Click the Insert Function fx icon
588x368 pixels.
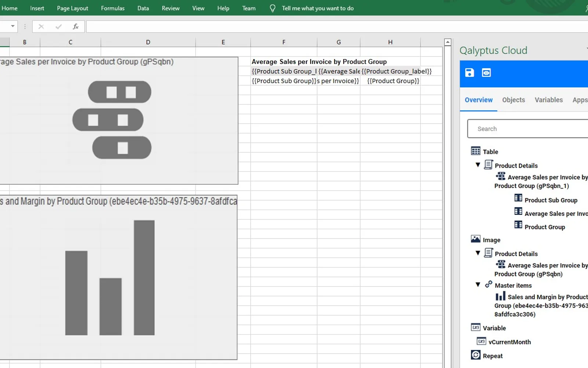[76, 26]
